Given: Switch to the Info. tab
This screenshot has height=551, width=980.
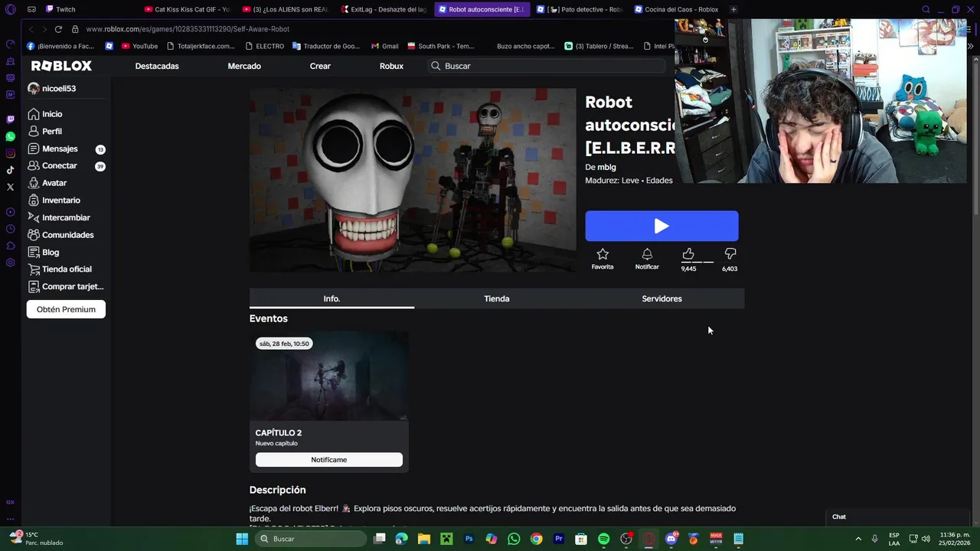Looking at the screenshot, I should click(x=332, y=298).
